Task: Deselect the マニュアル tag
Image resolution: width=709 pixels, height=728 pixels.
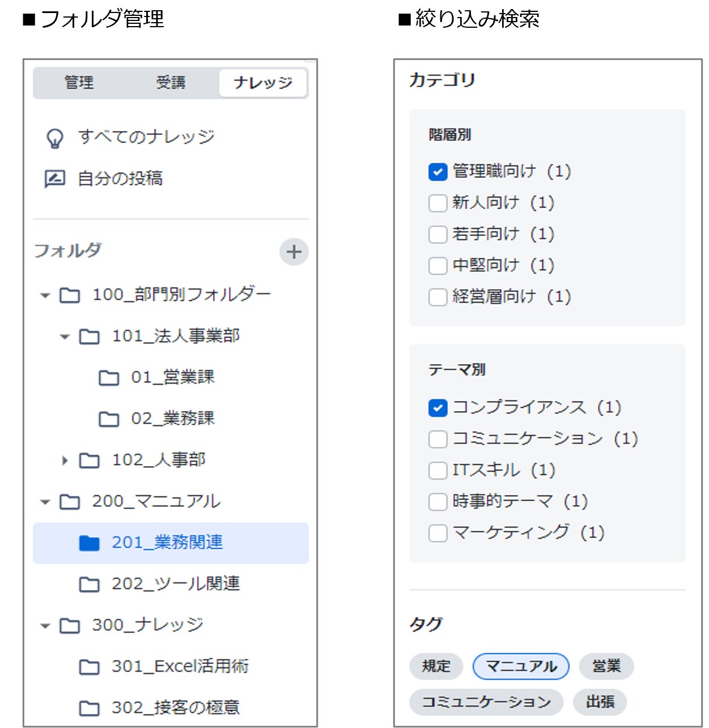Action: pos(521,666)
